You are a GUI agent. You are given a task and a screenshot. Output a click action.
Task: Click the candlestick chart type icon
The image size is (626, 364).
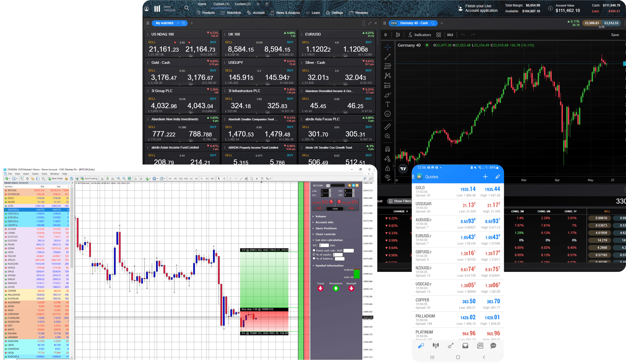[398, 35]
